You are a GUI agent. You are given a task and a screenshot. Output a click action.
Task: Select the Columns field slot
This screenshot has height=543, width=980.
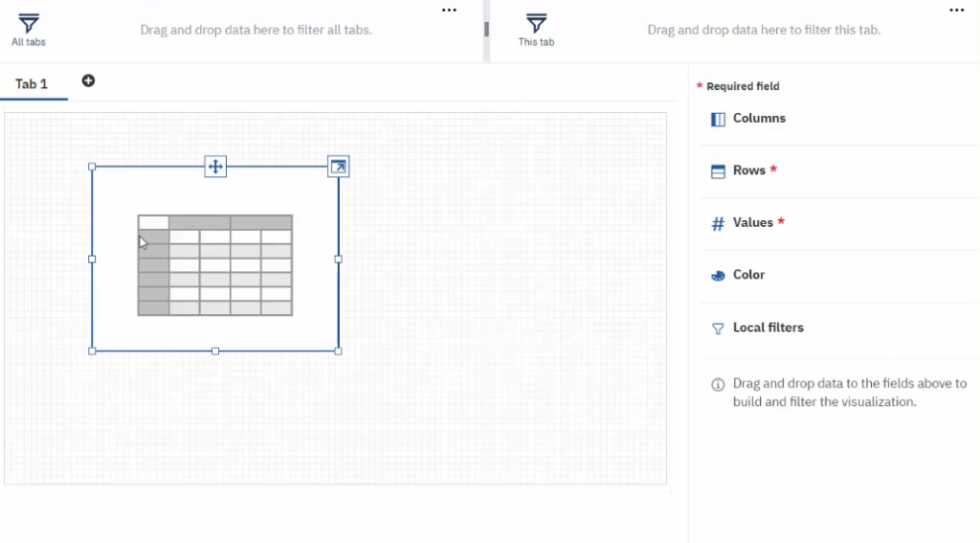click(838, 119)
